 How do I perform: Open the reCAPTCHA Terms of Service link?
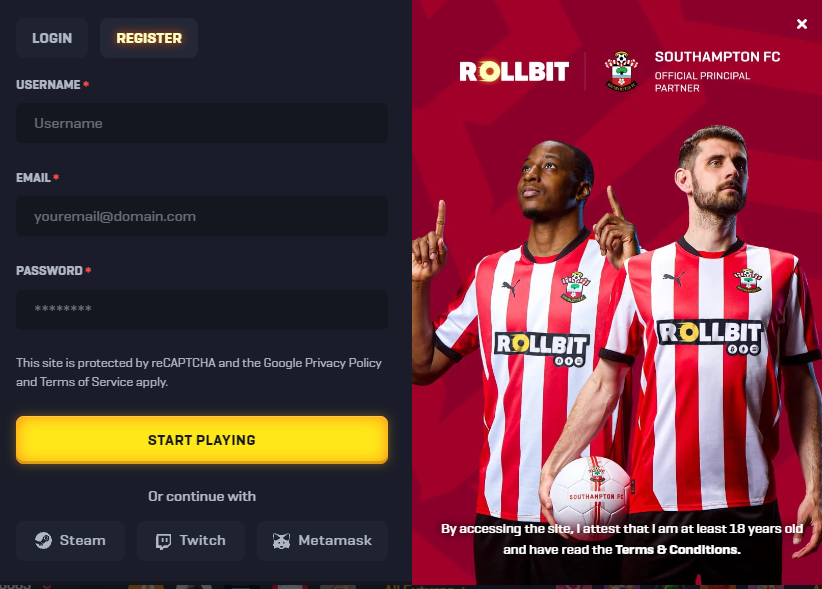(86, 382)
